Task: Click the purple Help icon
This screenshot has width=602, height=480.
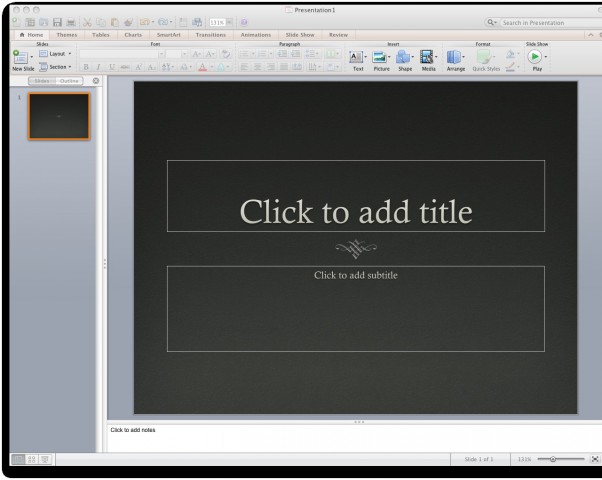Action: tap(244, 22)
